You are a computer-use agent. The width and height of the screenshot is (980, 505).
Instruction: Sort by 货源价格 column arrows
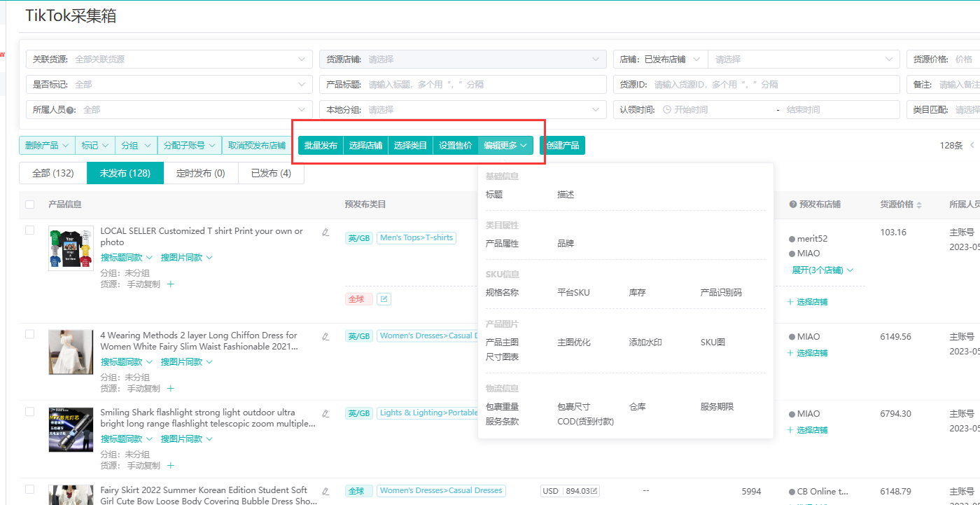click(919, 205)
